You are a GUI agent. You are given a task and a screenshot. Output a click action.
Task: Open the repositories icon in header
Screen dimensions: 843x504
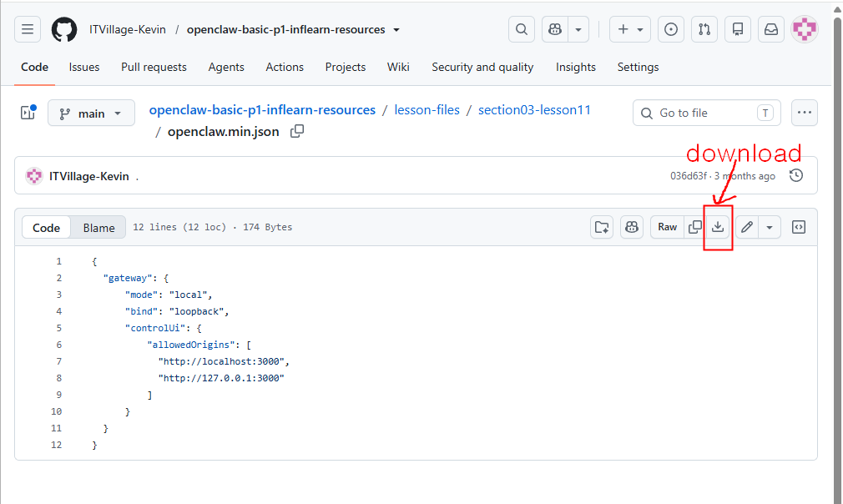738,29
